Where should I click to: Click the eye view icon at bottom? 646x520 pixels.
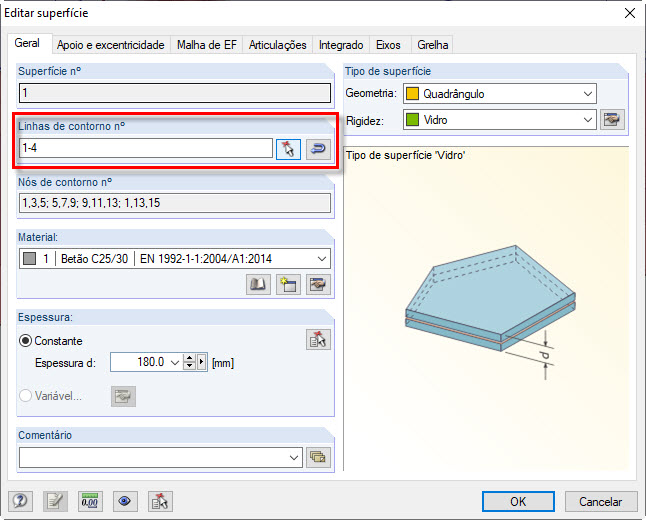tap(125, 501)
